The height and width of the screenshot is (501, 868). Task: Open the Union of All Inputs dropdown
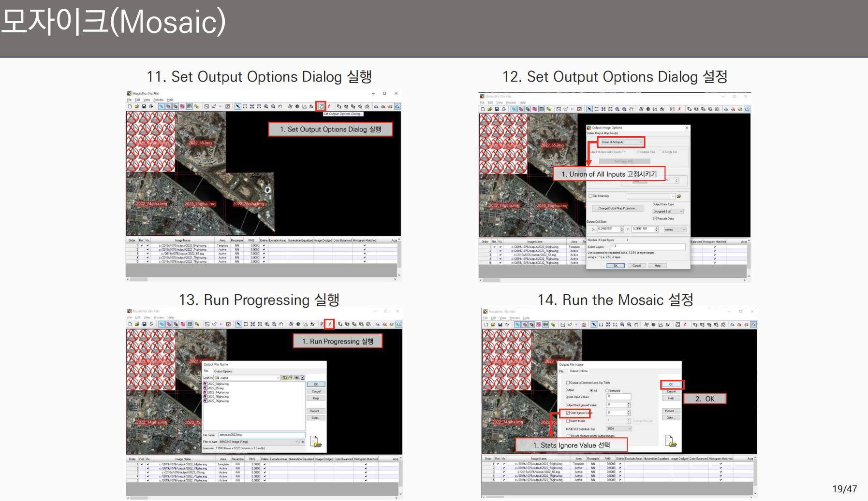(x=622, y=142)
